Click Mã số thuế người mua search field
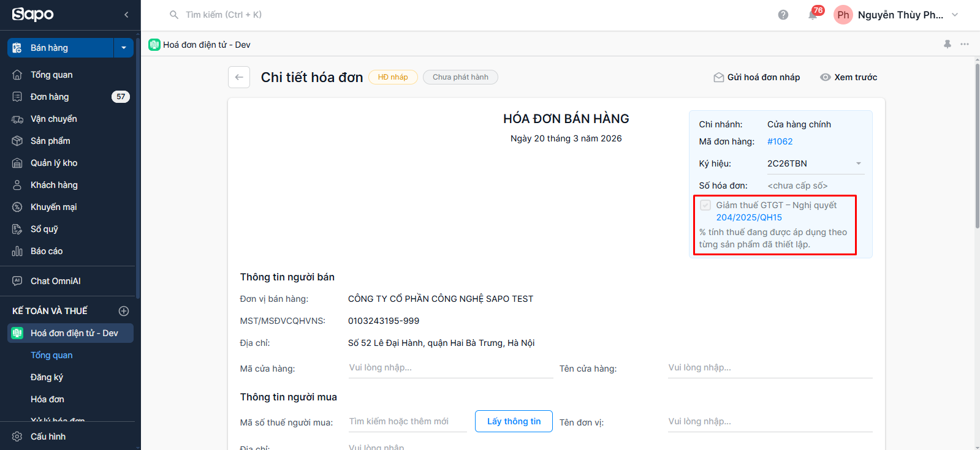The width and height of the screenshot is (980, 450). [408, 422]
